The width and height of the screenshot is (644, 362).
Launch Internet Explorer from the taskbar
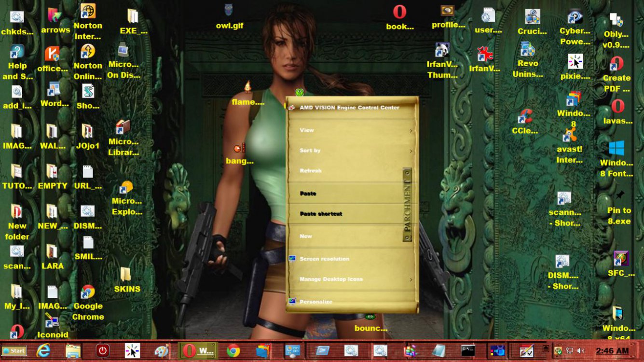pos(43,350)
